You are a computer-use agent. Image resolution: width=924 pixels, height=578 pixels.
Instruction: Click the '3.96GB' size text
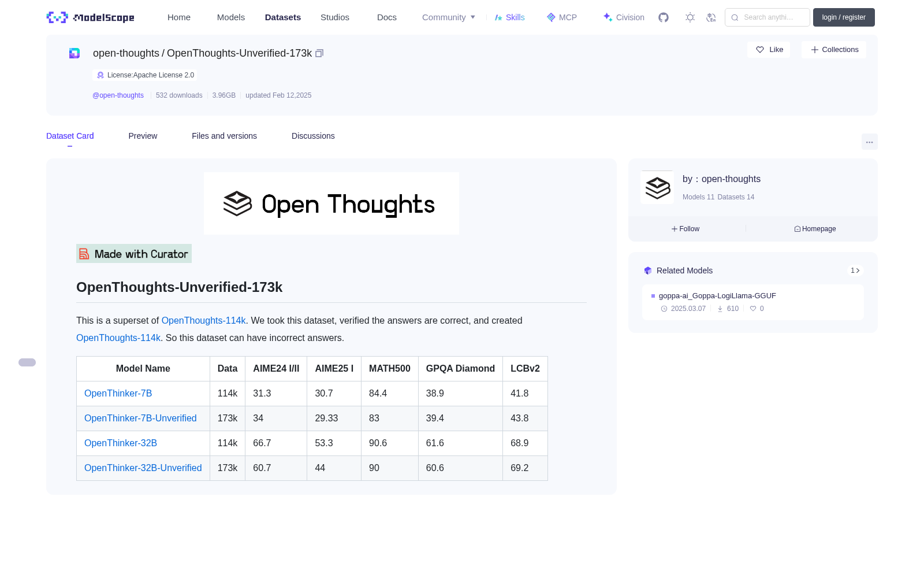(224, 95)
